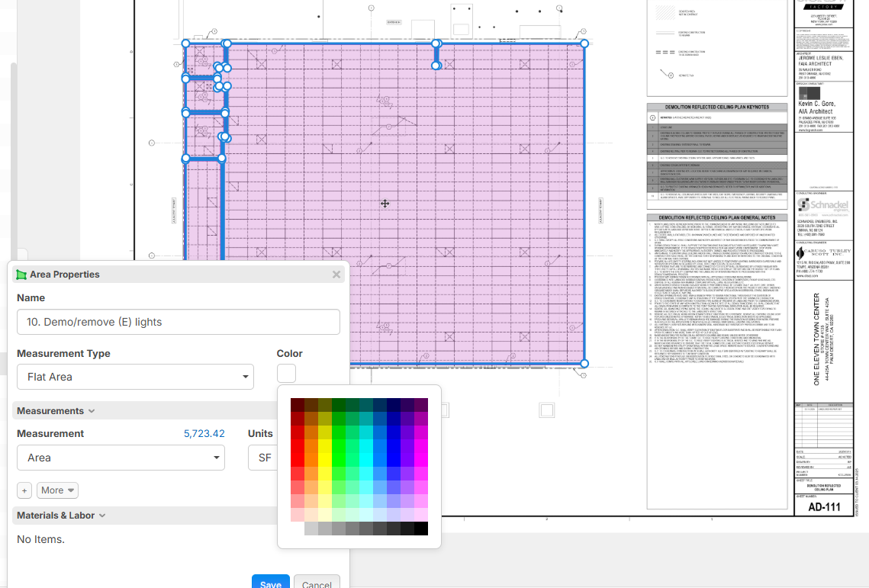Viewport: 869px width, 588px height.
Task: Pick the palest pink swatch above the grey row
Action: (298, 515)
